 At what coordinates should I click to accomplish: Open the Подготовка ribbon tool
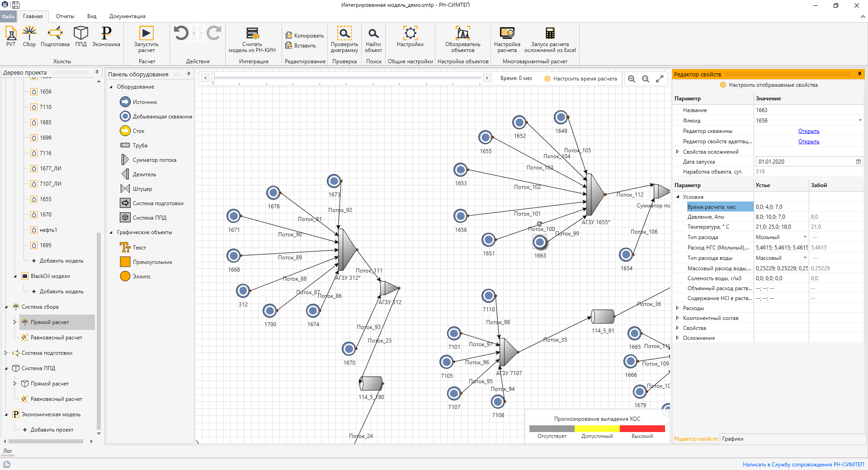point(55,36)
